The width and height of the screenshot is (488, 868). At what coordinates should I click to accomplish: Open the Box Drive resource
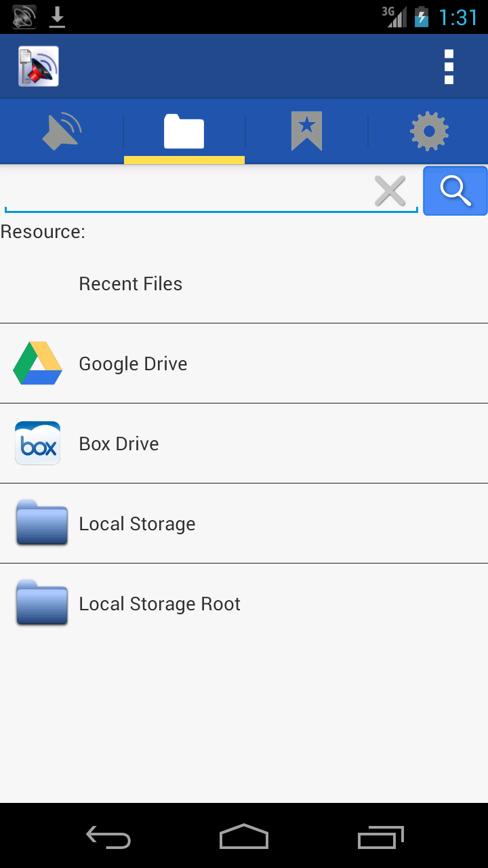click(x=119, y=443)
